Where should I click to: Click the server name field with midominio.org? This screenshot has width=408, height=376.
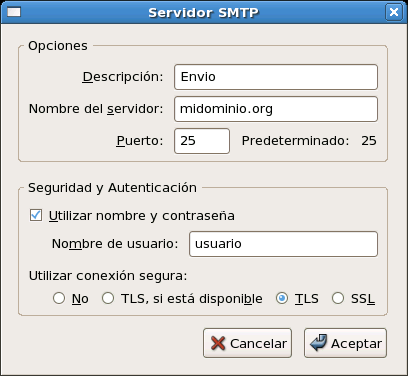(276, 109)
